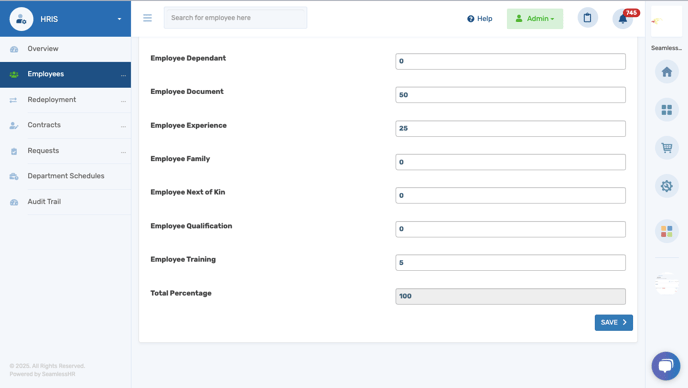Open the colorful apps grid icon
The width and height of the screenshot is (688, 388).
(666, 231)
